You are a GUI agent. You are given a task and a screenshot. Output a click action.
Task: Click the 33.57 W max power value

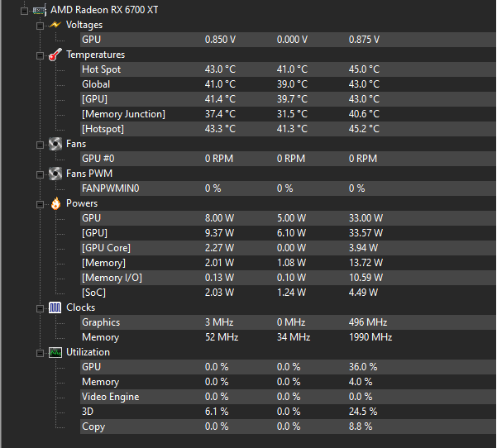[366, 233]
